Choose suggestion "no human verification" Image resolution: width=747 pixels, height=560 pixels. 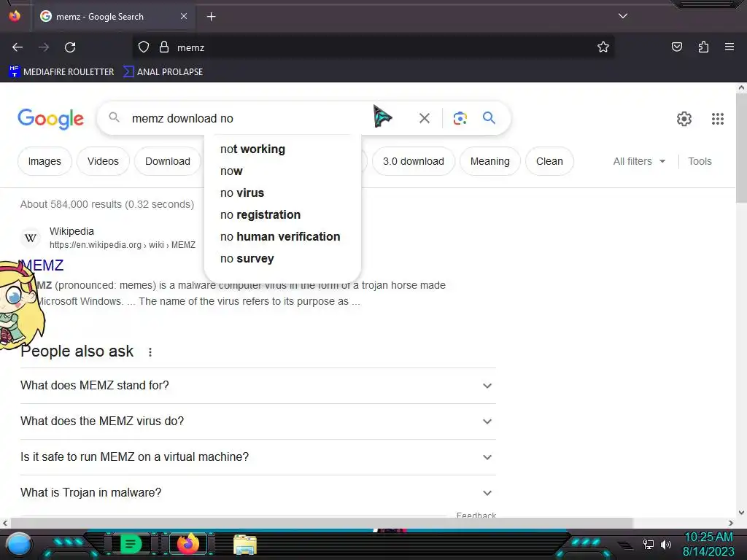pos(282,237)
